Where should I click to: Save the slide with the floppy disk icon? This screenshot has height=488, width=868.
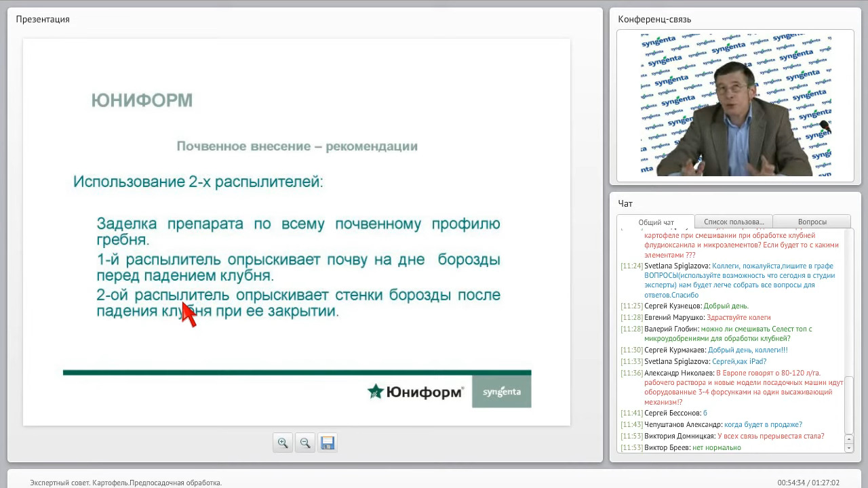(x=328, y=443)
